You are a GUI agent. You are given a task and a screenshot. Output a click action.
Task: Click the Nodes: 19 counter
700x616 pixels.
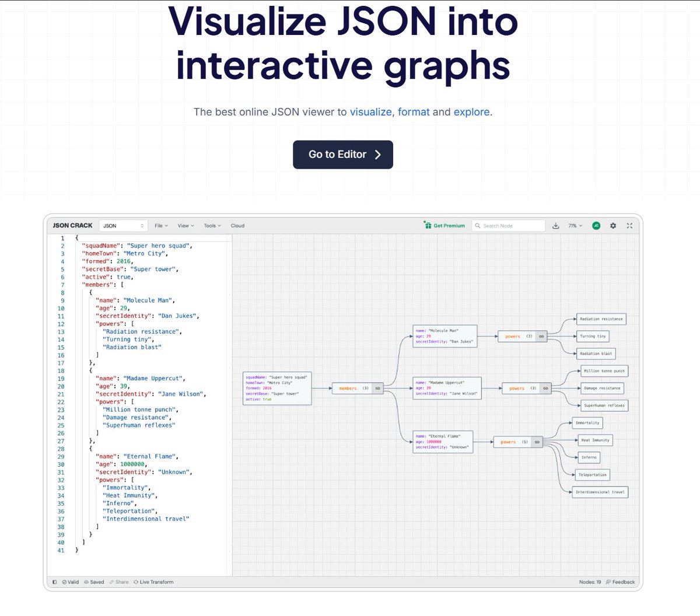[x=590, y=582]
